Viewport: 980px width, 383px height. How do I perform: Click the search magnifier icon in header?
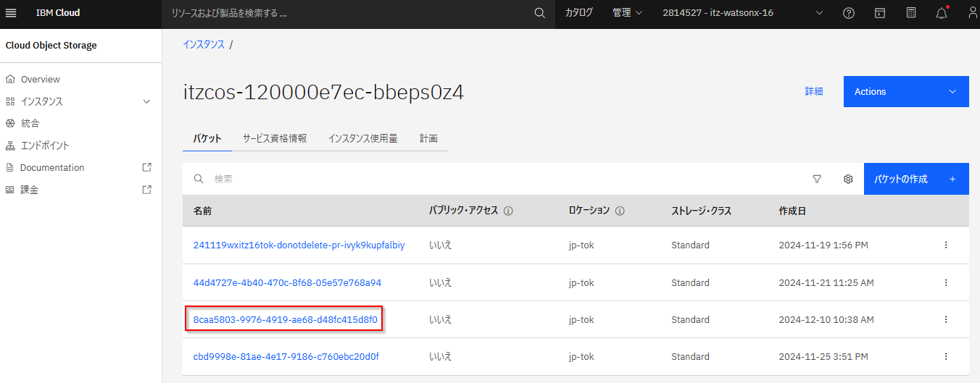(539, 13)
